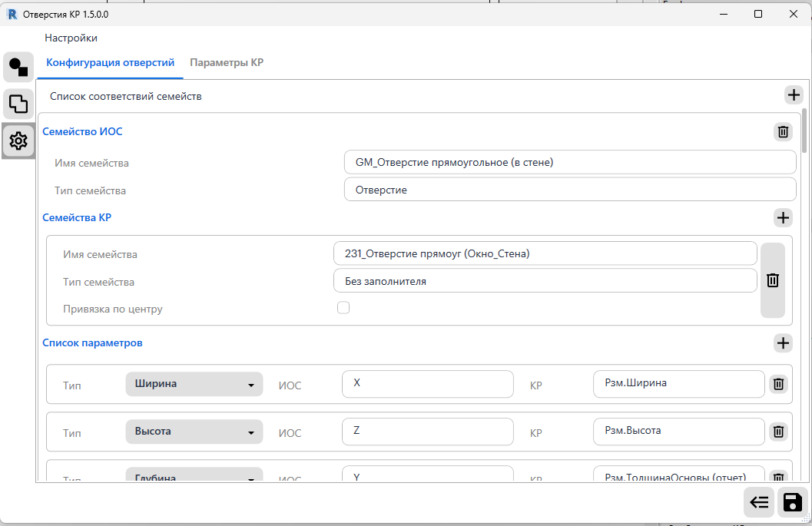Add a new Семейства КР entry

783,218
